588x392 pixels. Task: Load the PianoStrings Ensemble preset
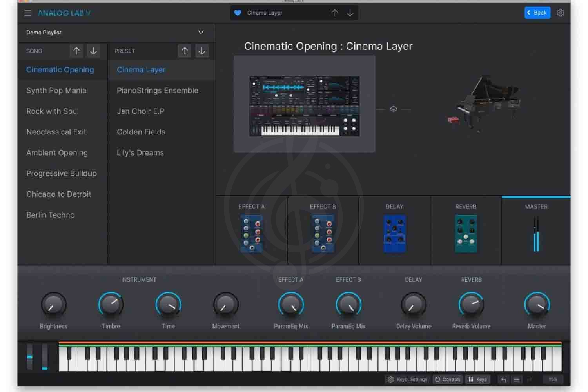coord(162,91)
